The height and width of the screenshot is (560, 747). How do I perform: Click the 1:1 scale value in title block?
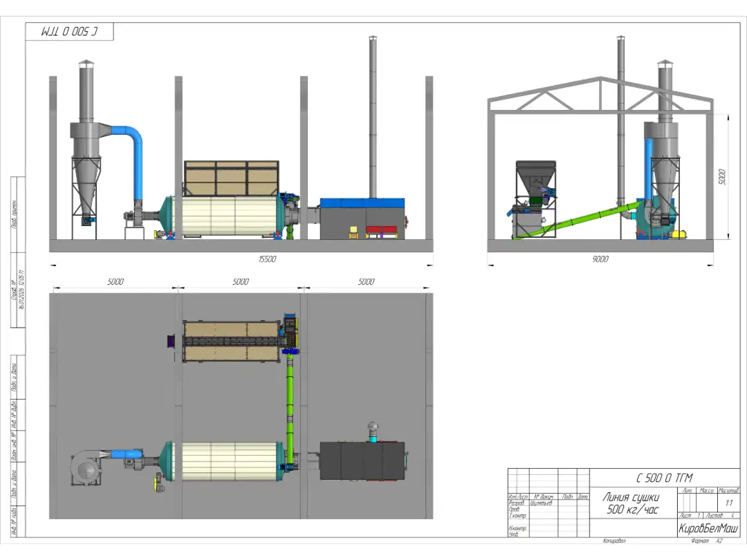pos(728,503)
